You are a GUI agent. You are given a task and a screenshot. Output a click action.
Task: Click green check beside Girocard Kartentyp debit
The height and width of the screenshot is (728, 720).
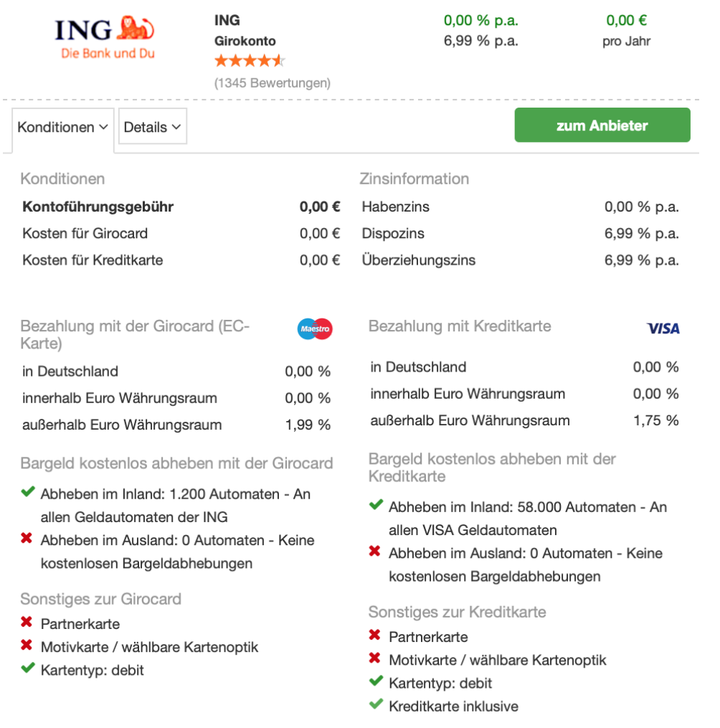pyautogui.click(x=28, y=669)
